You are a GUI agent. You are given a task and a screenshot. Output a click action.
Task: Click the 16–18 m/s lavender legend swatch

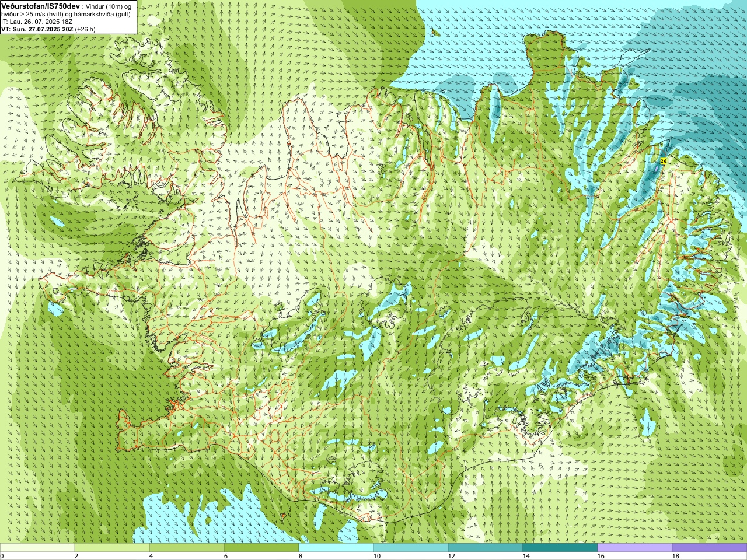[635, 548]
